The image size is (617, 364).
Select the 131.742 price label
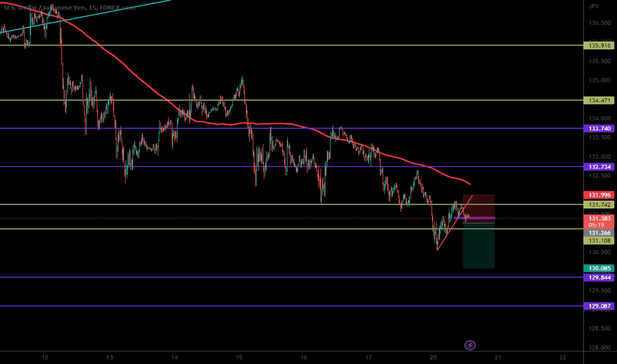pyautogui.click(x=599, y=205)
